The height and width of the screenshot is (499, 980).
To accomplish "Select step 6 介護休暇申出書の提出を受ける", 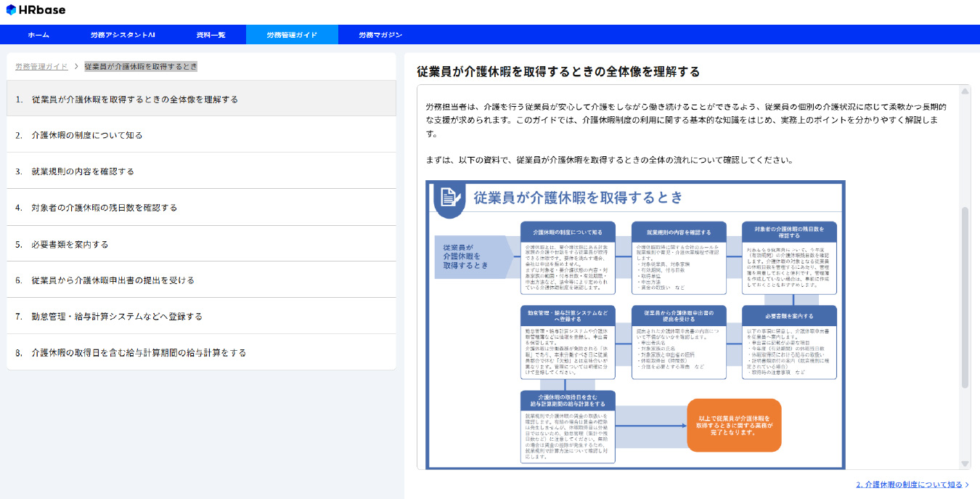I will point(113,280).
